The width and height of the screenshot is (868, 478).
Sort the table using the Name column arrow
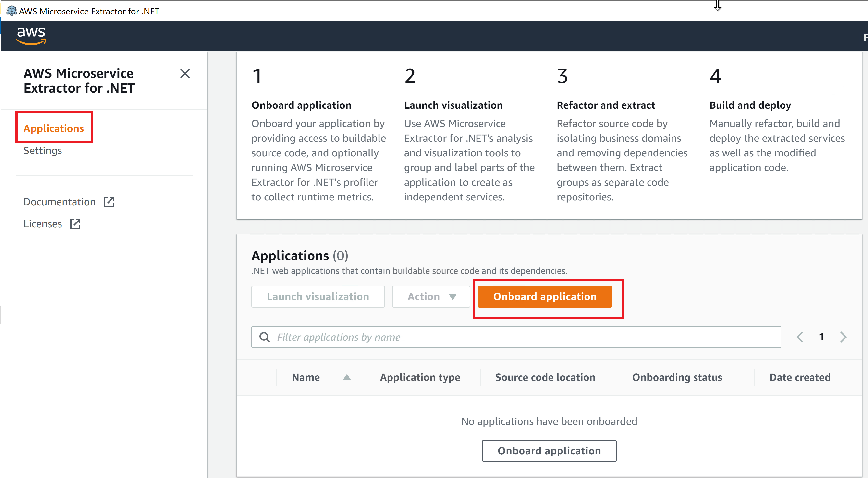(x=347, y=377)
